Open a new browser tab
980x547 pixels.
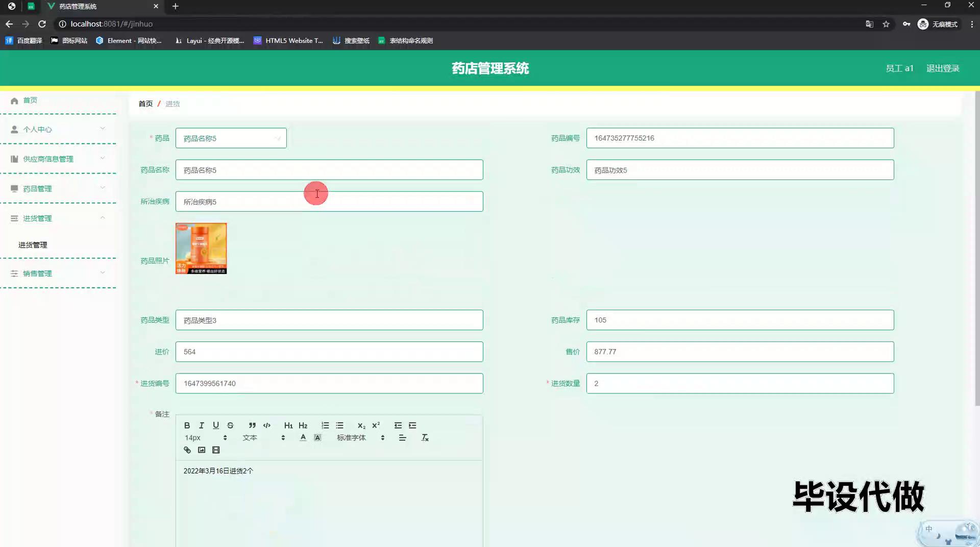point(175,6)
